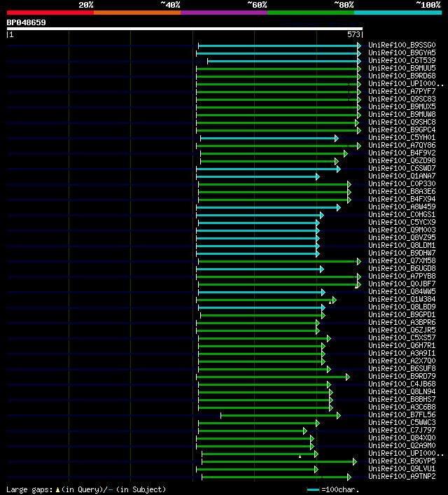Select the UniRef100_A9TNP2 label
The image size is (448, 495).
[402, 476]
